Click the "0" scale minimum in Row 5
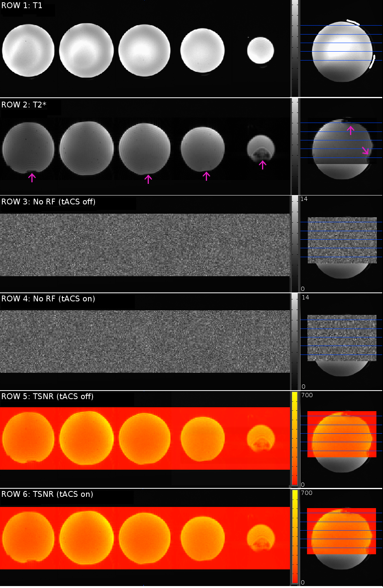 coord(303,485)
